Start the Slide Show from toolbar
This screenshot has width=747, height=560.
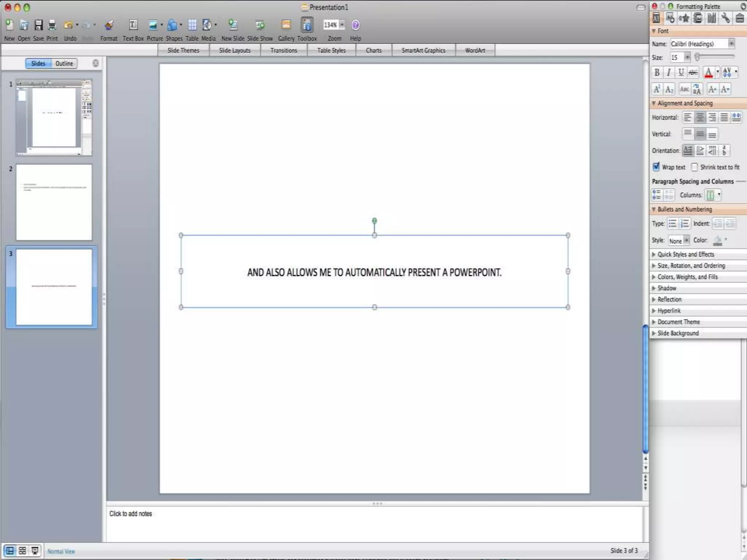coord(260,25)
